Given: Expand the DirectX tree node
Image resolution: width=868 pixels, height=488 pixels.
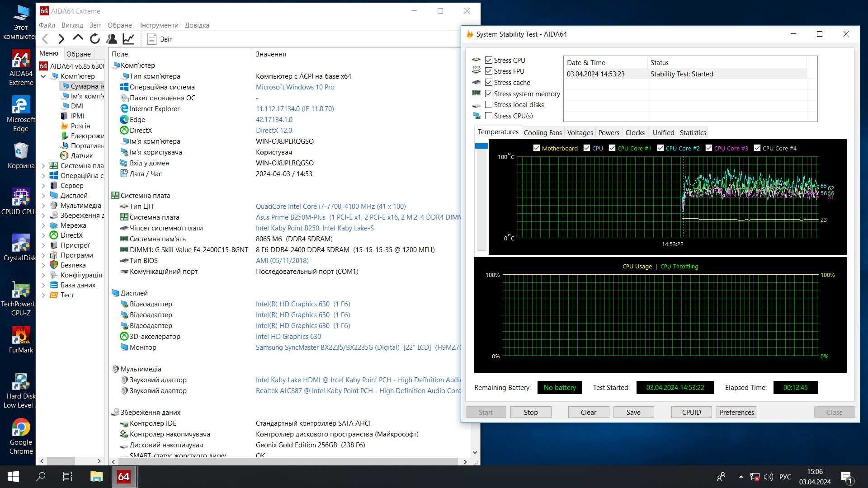Looking at the screenshot, I should 43,235.
